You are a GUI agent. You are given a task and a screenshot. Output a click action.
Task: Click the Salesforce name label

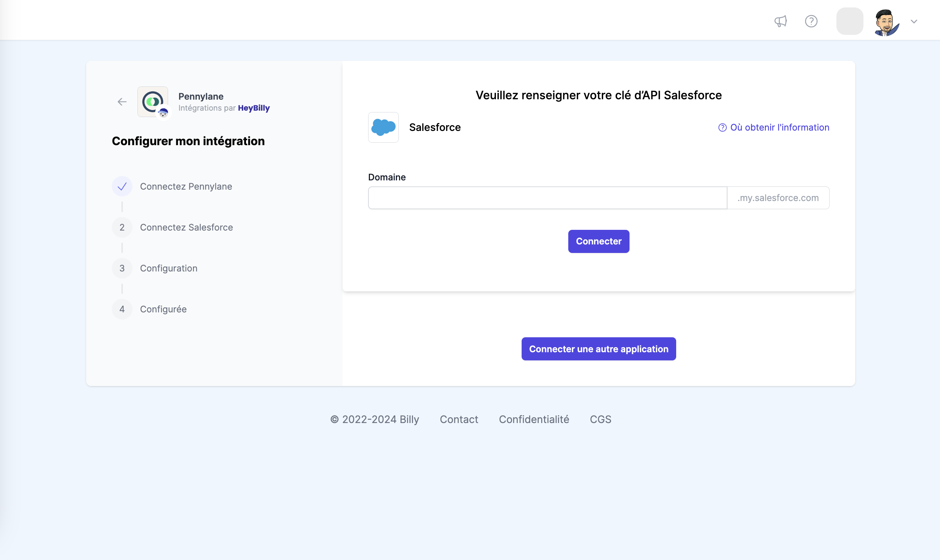435,127
